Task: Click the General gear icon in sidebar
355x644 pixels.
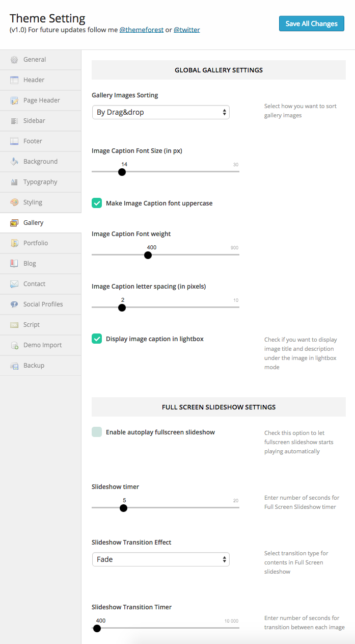Action: tap(14, 60)
